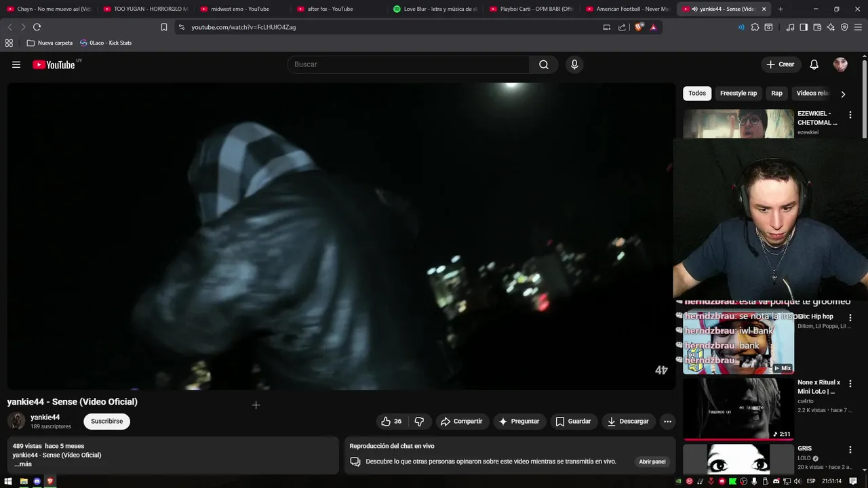Switch to the American Football tab
This screenshot has width=868, height=488.
tap(629, 9)
